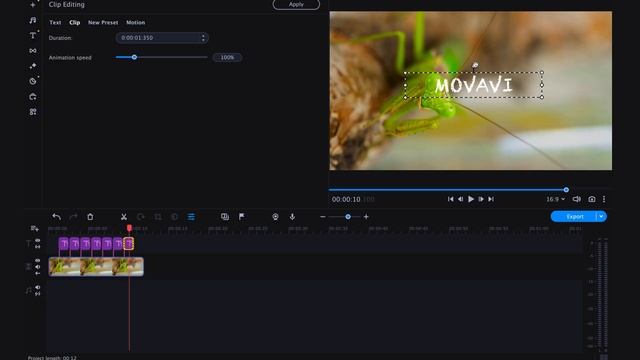Switch to the Clip tab
This screenshot has width=640, height=360.
75,22
